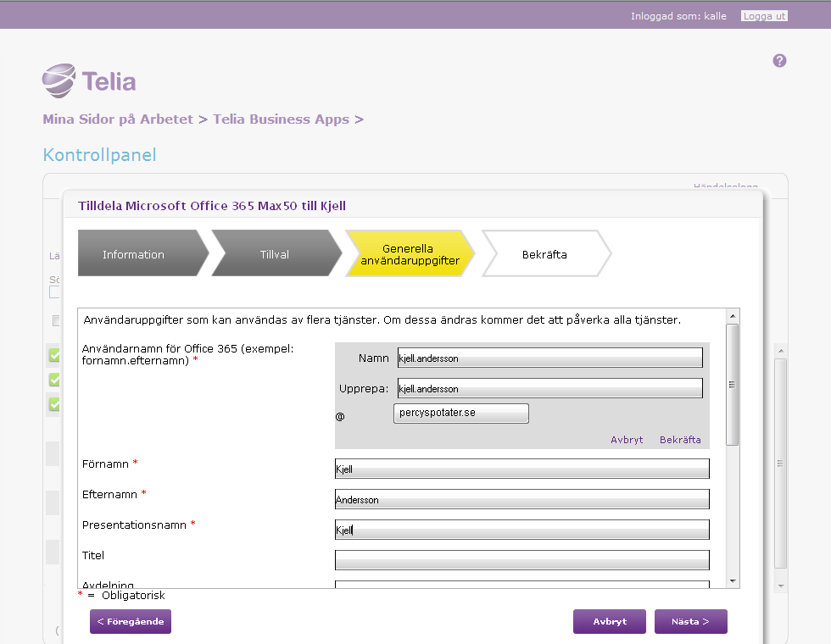Click the background page scroll up arrow
The width and height of the screenshot is (831, 644).
pos(780,351)
